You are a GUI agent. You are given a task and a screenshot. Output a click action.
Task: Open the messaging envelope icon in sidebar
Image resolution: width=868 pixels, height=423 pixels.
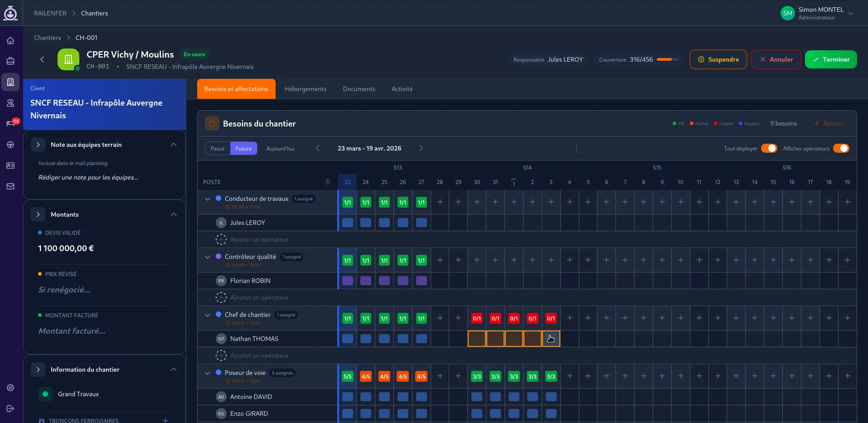coord(10,186)
